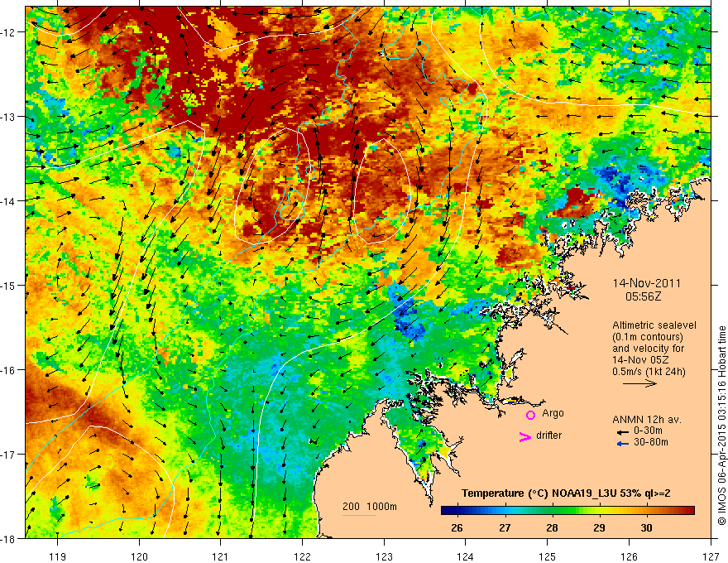
Task: Click the date text 14-Nov-2011
Action: tap(647, 283)
